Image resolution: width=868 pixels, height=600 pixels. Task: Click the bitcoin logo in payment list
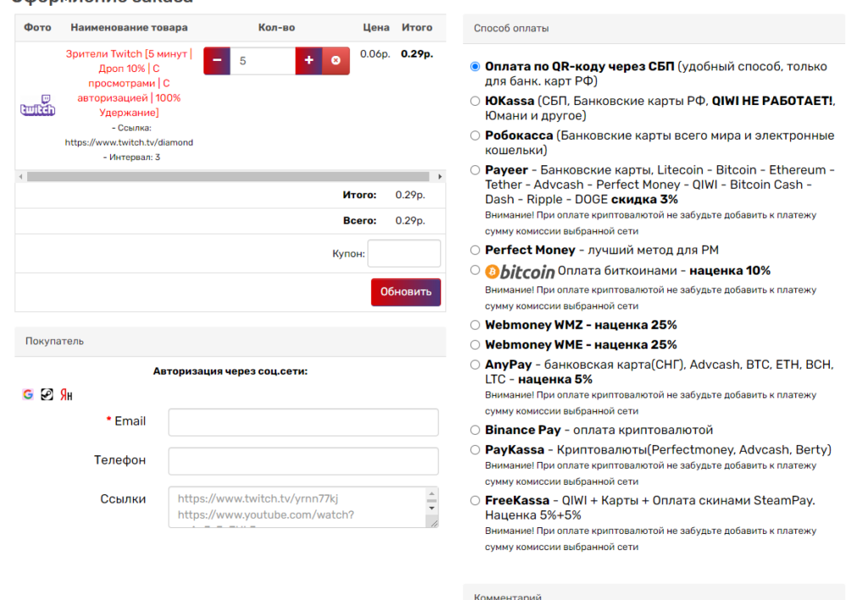[x=520, y=271]
